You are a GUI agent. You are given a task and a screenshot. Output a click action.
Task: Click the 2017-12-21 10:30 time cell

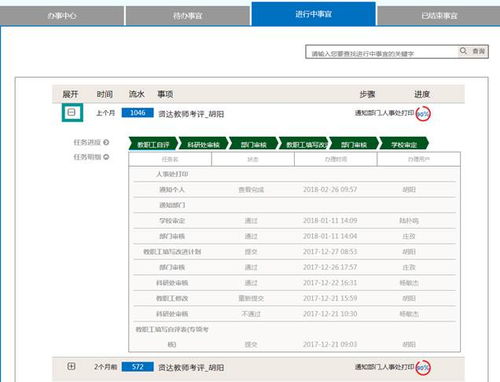point(330,314)
